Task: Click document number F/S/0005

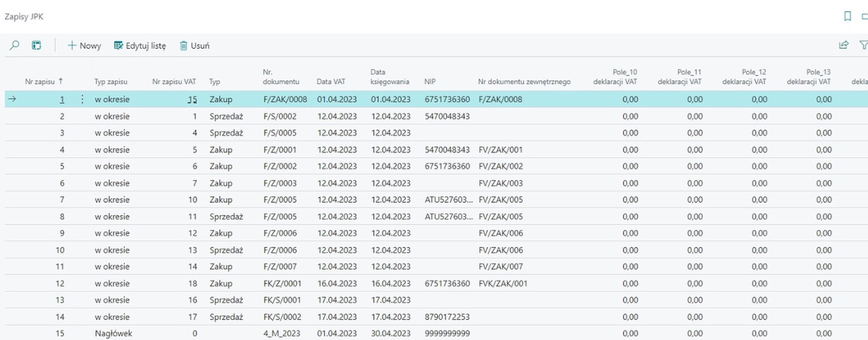Action: (280, 133)
